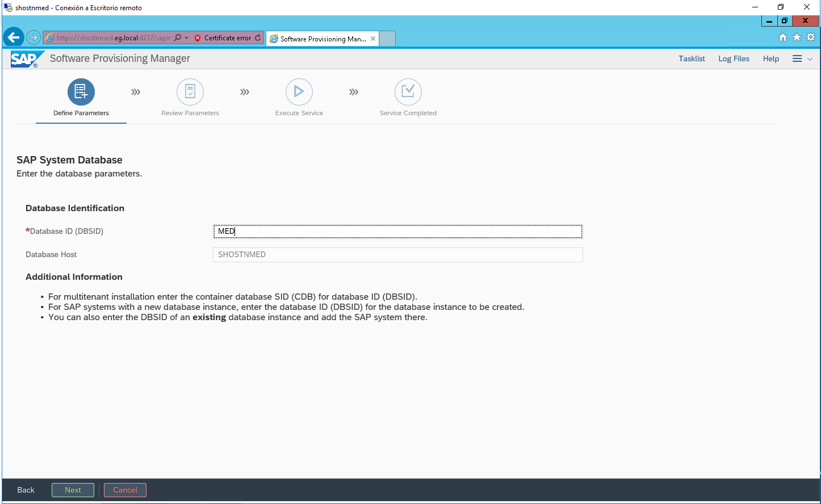Screen dimensions: 821x504
Task: Click the Certificate error indicator
Action: pos(223,38)
